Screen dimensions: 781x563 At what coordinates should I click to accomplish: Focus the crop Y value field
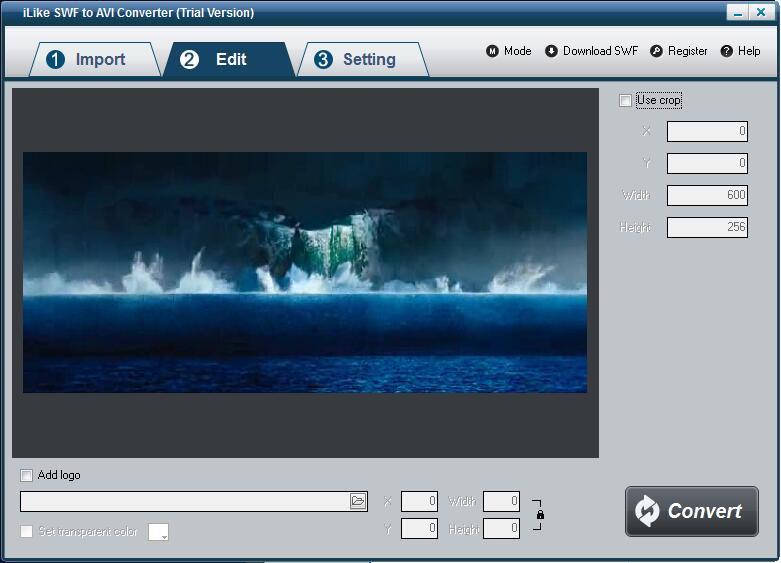click(707, 163)
